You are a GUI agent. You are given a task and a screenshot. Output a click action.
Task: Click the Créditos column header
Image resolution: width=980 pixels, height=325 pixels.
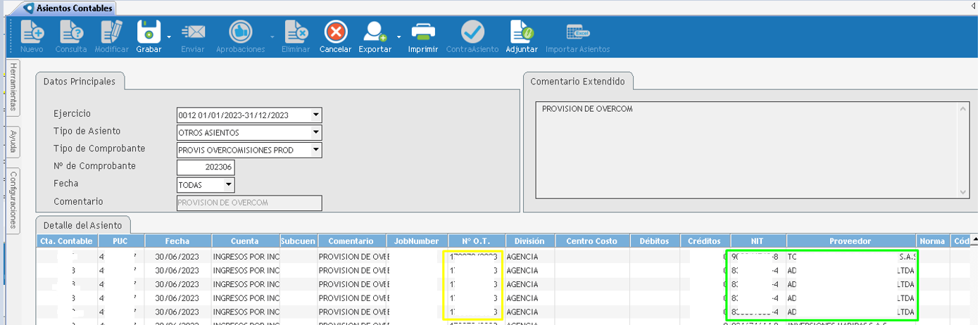pyautogui.click(x=705, y=241)
